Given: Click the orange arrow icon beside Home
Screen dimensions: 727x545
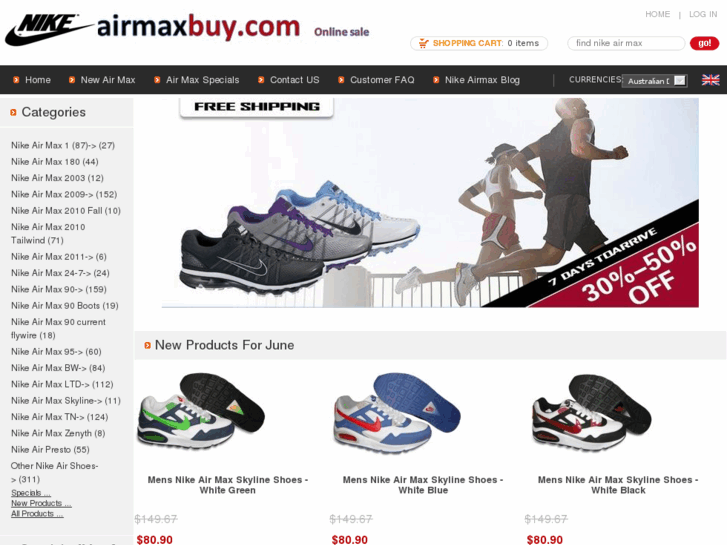Looking at the screenshot, I should 16,80.
